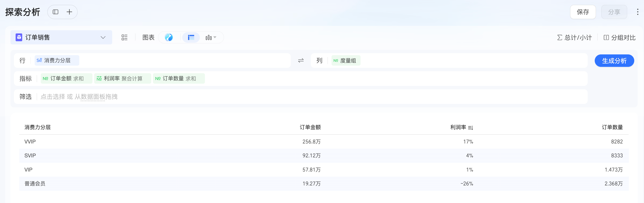Image resolution: width=644 pixels, height=203 pixels.
Task: Open 分组对比 group comparison option
Action: pyautogui.click(x=620, y=38)
